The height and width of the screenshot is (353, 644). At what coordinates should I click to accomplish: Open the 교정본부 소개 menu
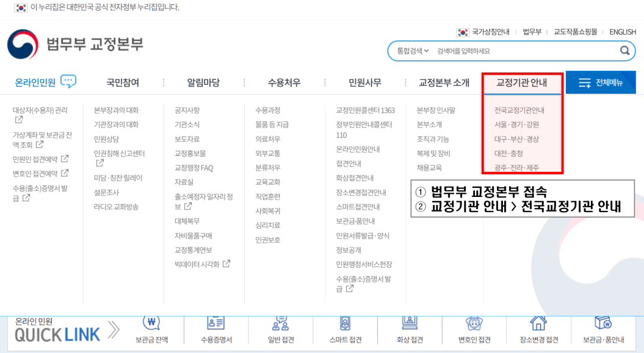click(444, 82)
